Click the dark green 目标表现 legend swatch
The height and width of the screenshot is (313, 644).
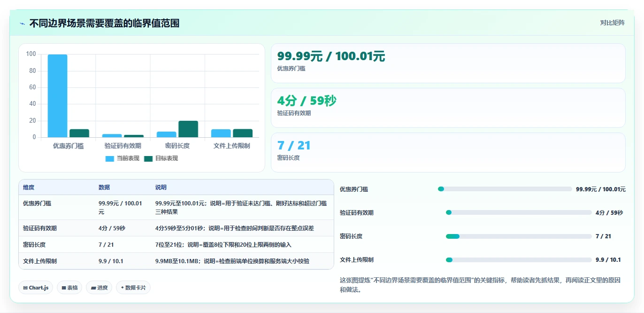pos(148,159)
